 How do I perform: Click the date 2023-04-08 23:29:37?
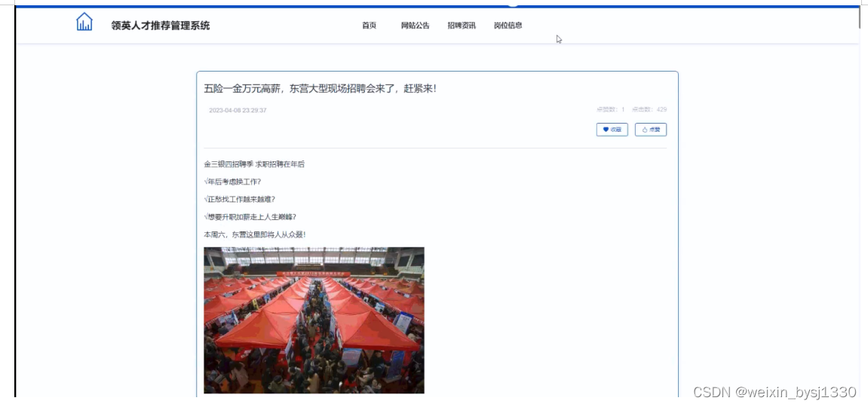(238, 110)
